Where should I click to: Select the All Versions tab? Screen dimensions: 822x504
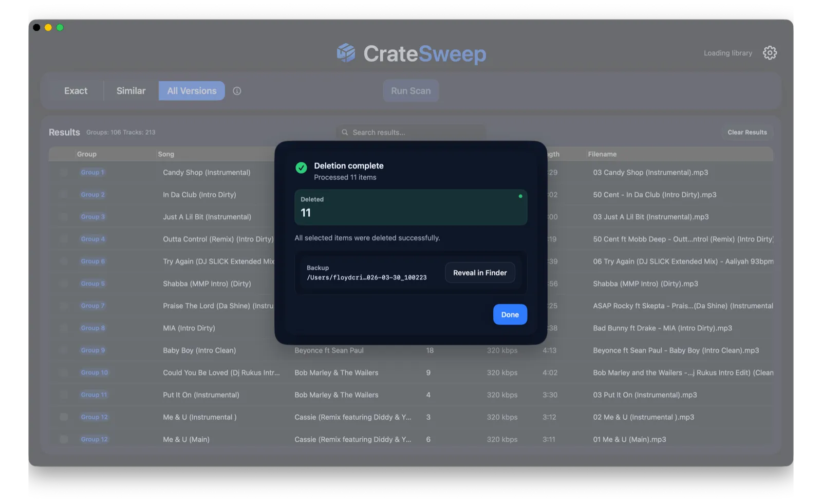[192, 91]
